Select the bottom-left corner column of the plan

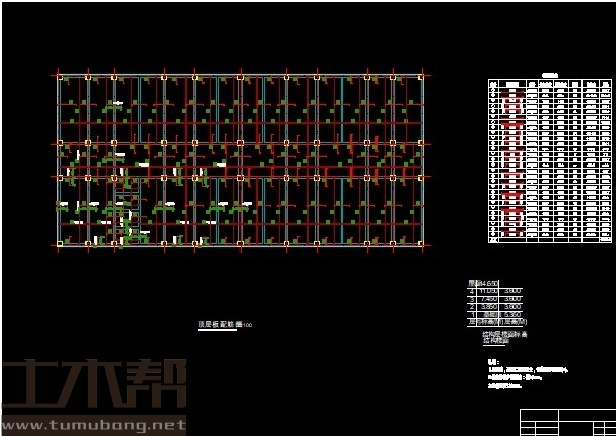coord(61,243)
